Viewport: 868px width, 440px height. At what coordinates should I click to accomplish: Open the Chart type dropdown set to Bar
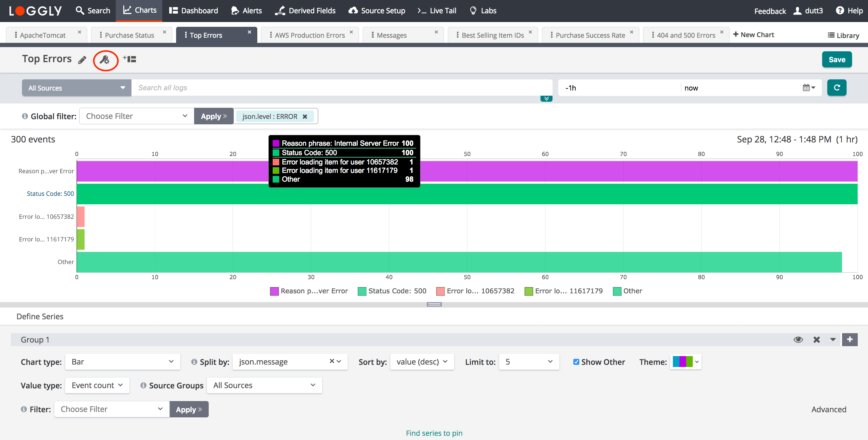coord(122,362)
